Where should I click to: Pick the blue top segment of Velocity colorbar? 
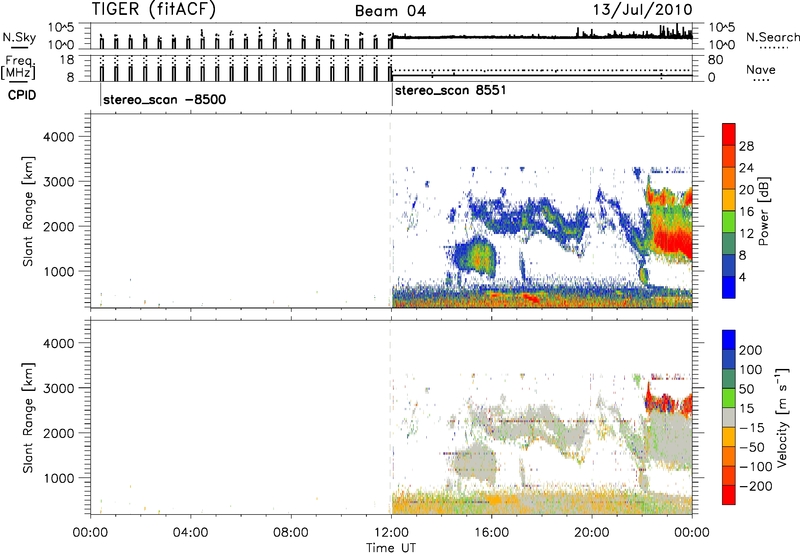click(x=729, y=340)
